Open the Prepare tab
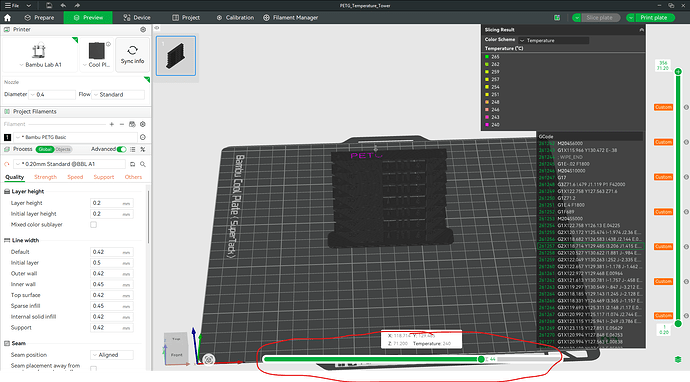The image size is (690, 382). pyautogui.click(x=39, y=18)
